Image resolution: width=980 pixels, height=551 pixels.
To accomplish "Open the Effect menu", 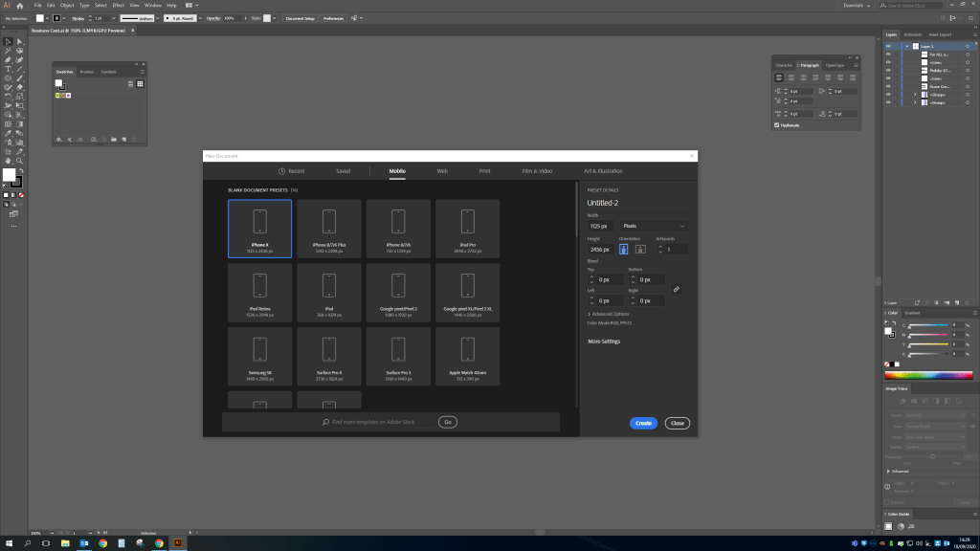I will click(118, 6).
